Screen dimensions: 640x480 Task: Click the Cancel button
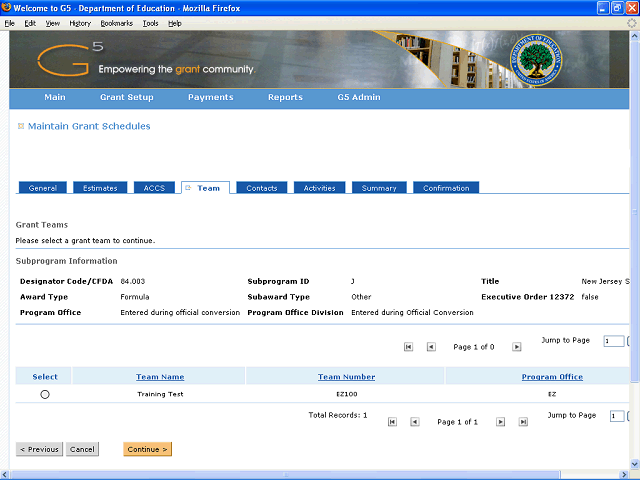82,449
